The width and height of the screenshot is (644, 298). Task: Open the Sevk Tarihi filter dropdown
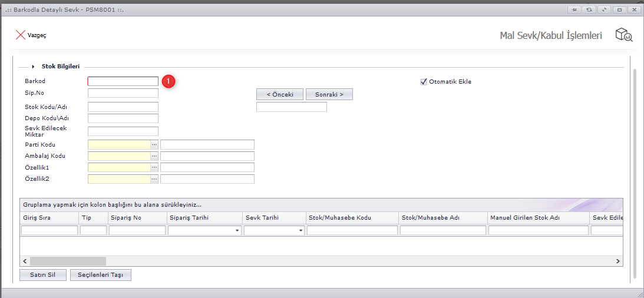pyautogui.click(x=300, y=231)
